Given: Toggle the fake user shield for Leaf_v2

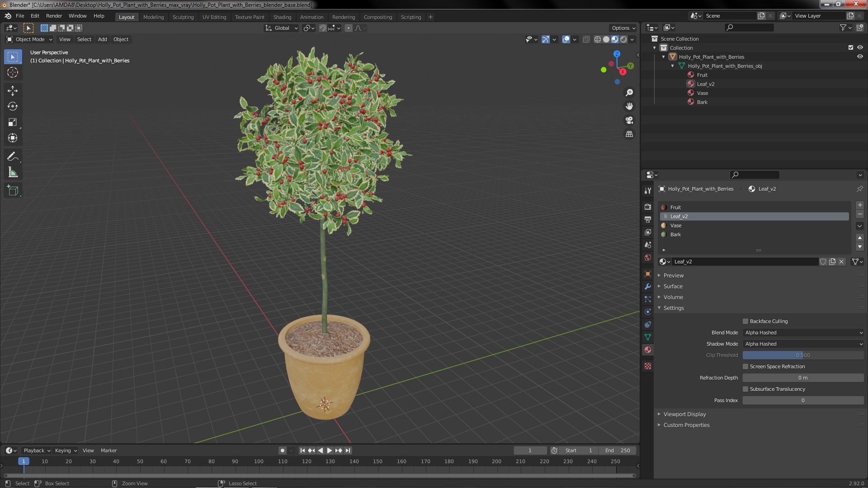Looking at the screenshot, I should pos(823,262).
